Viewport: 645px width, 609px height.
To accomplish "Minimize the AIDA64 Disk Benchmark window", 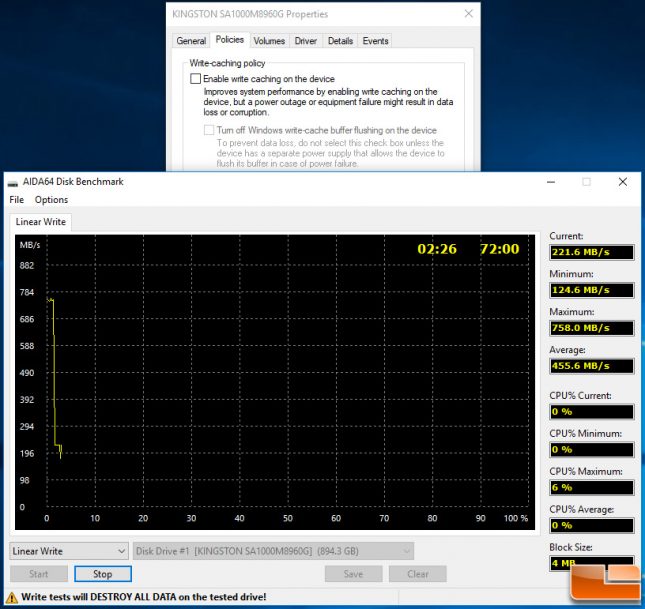I will [x=551, y=182].
